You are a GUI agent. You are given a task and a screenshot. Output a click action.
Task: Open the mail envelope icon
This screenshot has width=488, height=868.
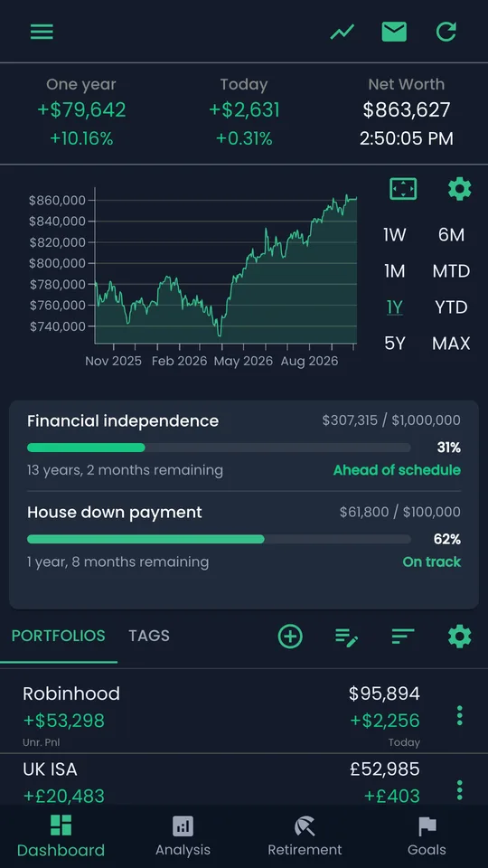point(394,32)
